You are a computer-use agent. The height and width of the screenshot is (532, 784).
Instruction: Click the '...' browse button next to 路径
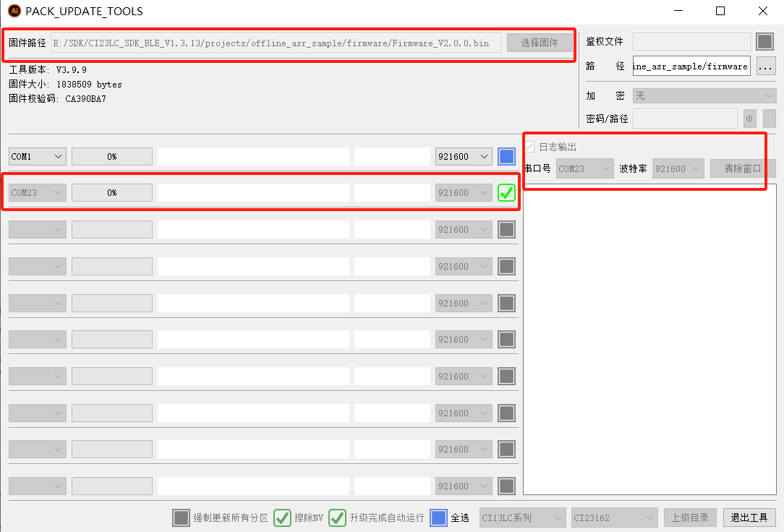[x=765, y=66]
